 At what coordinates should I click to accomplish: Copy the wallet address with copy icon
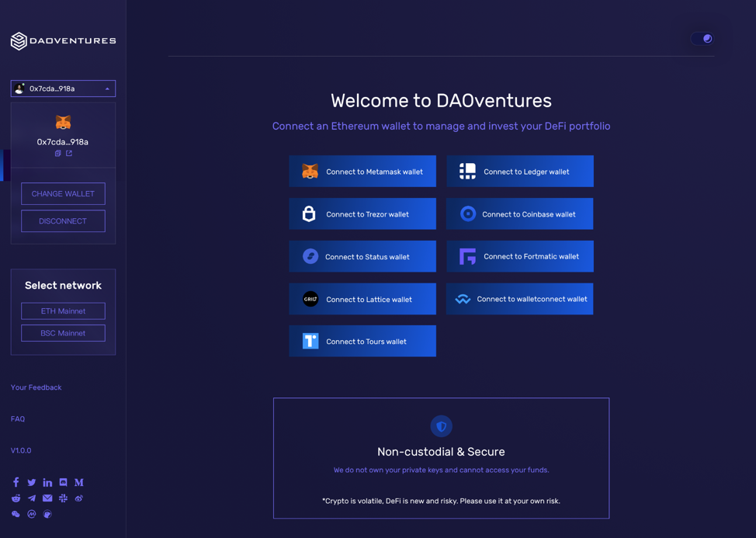tap(57, 153)
